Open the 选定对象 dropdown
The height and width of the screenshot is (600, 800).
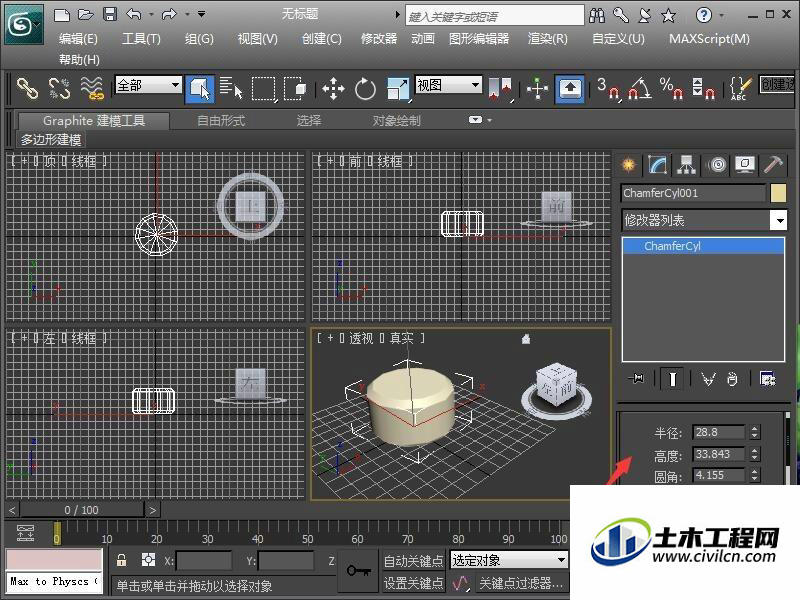click(509, 561)
